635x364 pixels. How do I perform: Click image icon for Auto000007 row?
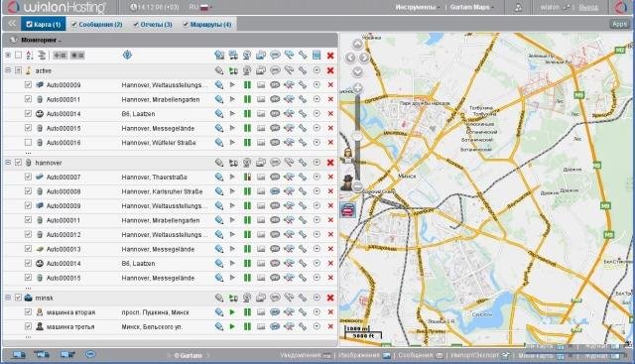[x=261, y=177]
